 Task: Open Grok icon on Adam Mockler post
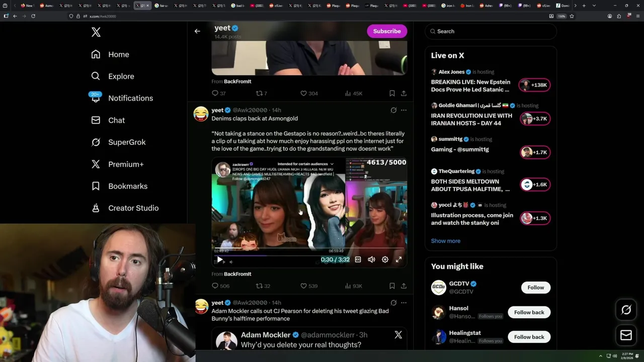(x=393, y=303)
